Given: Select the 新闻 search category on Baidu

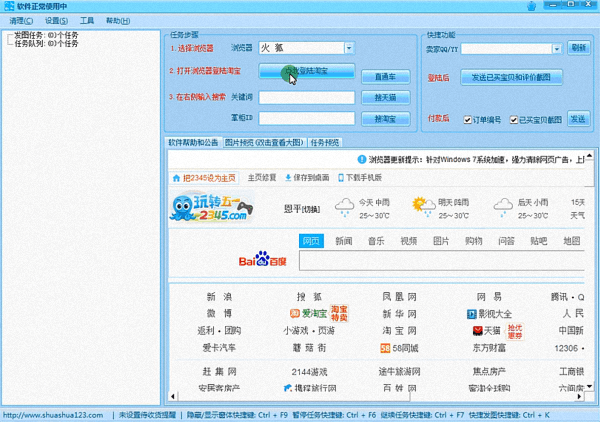Looking at the screenshot, I should (343, 241).
